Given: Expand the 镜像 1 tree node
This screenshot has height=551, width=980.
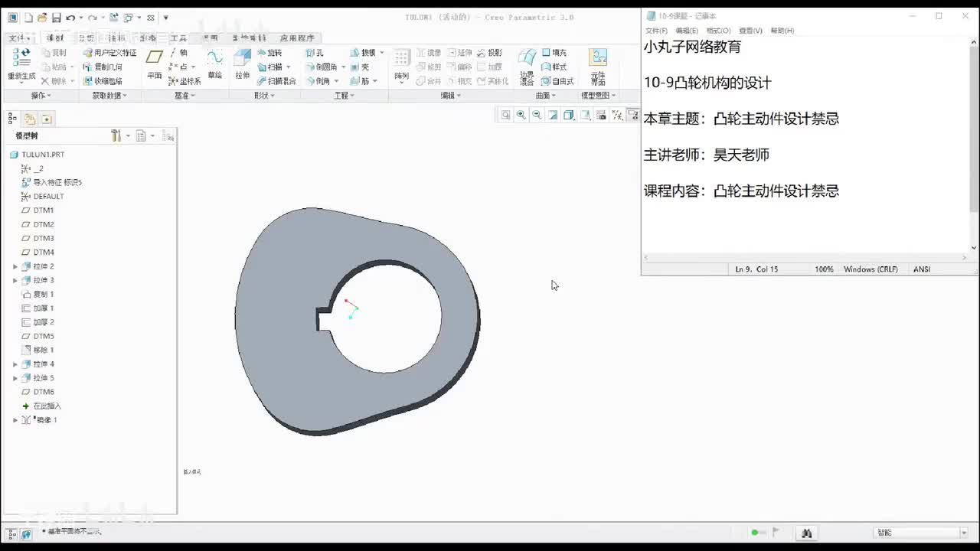Looking at the screenshot, I should pos(15,420).
